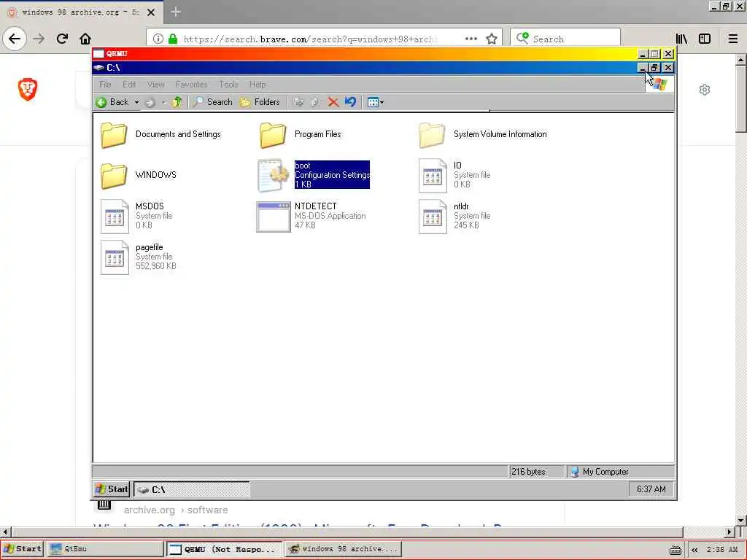
Task: Open Brave search settings gear
Action: click(x=705, y=90)
